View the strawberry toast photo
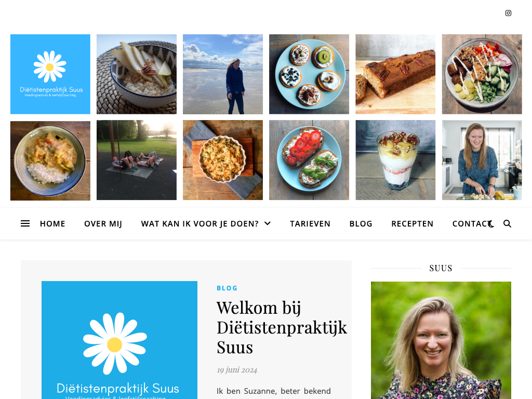The image size is (532, 399). (309, 160)
